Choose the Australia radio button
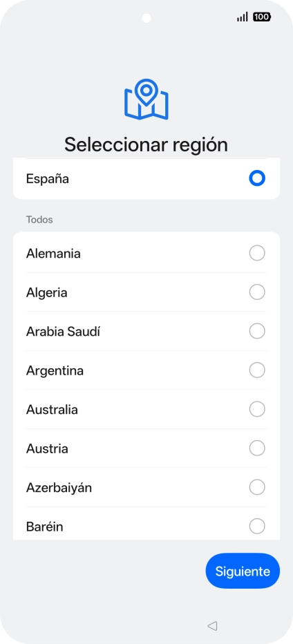This screenshot has width=293, height=644. (257, 409)
